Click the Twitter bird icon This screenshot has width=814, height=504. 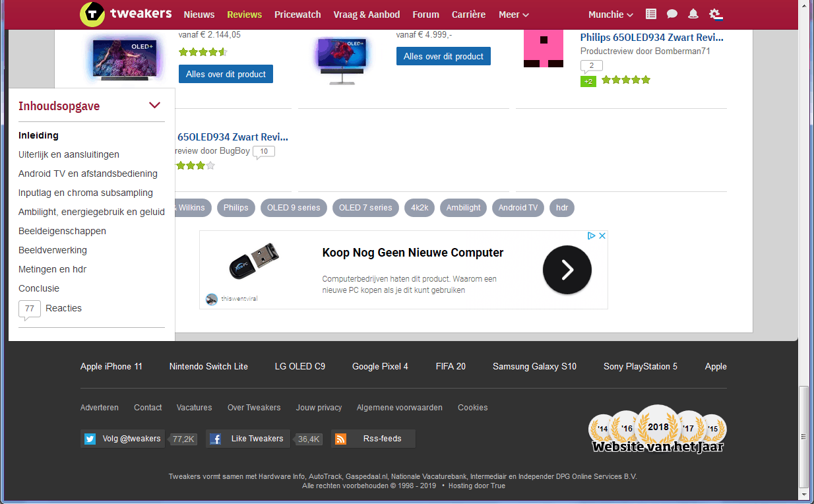[90, 439]
